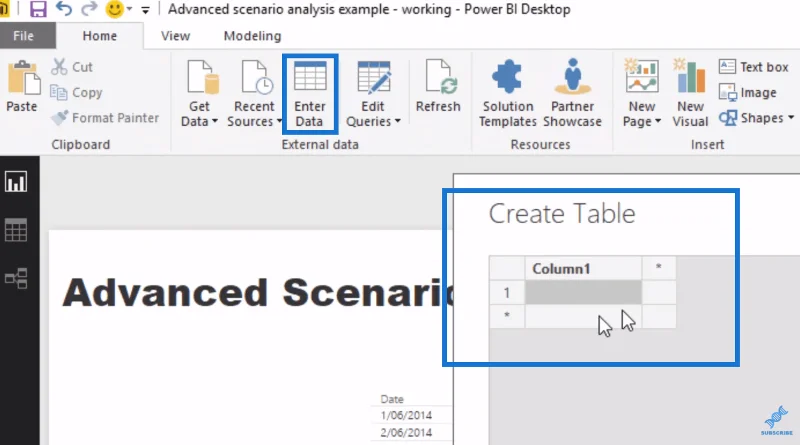800x445 pixels.
Task: Redo the last undone action
Action: point(89,9)
